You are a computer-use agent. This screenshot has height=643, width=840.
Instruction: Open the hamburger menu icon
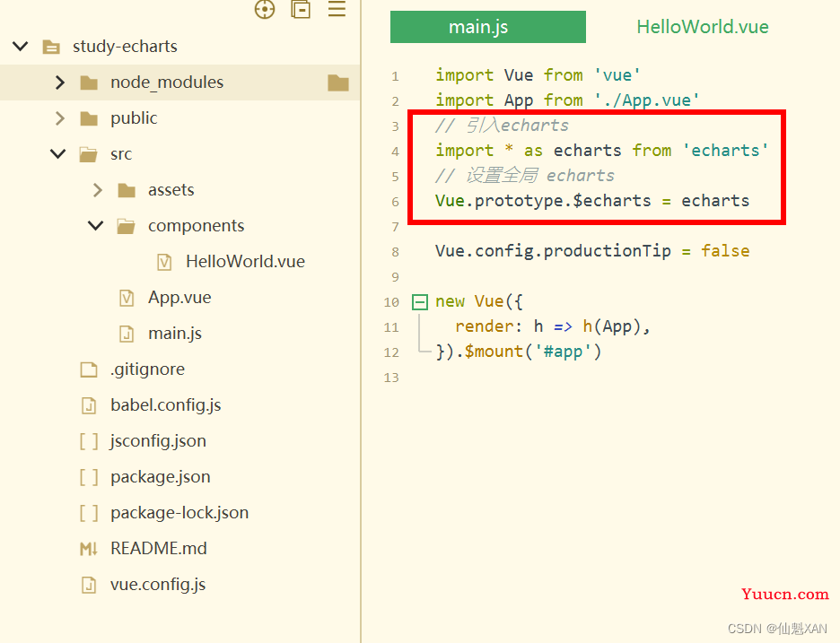click(x=337, y=9)
